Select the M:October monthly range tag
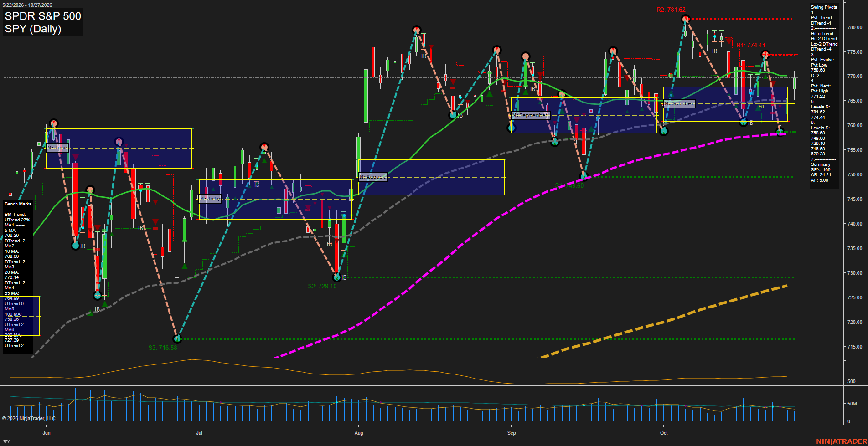 tap(679, 103)
